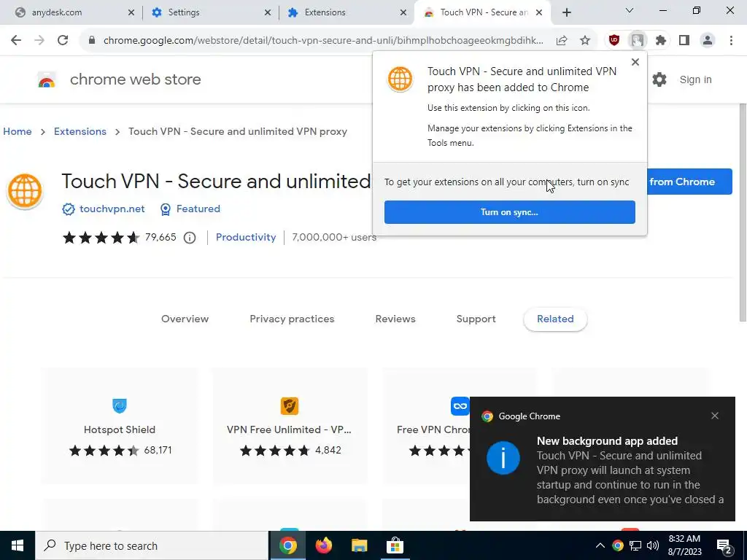Open the Overview section tab

[185, 319]
